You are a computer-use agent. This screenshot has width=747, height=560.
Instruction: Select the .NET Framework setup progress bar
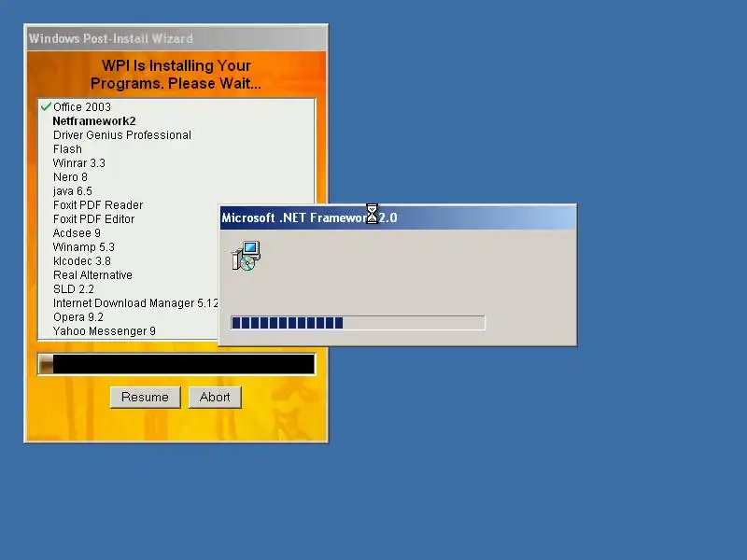tap(358, 323)
